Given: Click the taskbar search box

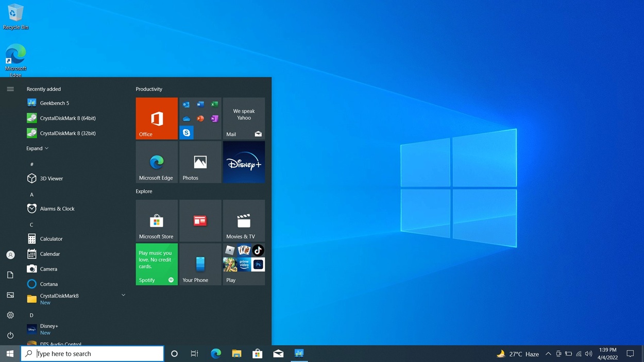Looking at the screenshot, I should click(93, 354).
